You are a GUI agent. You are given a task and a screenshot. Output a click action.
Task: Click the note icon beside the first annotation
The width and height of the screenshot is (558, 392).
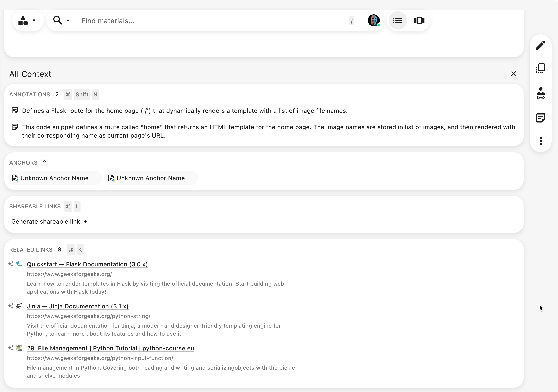click(15, 110)
